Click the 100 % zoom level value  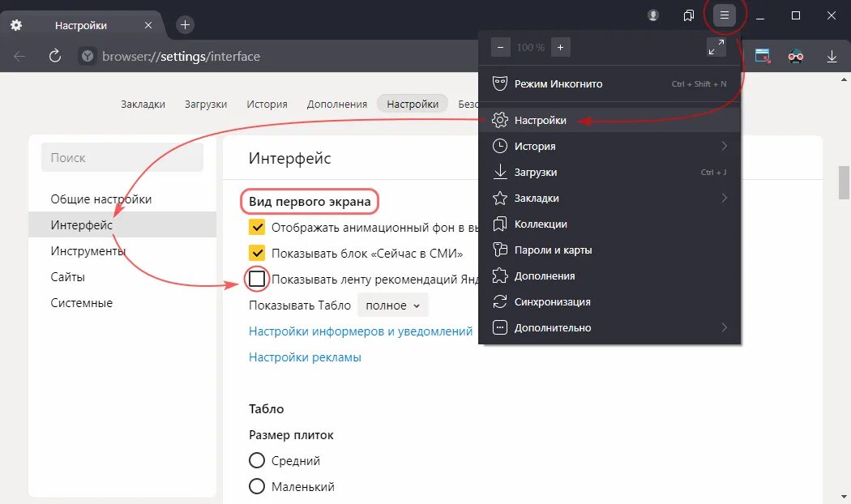click(530, 47)
